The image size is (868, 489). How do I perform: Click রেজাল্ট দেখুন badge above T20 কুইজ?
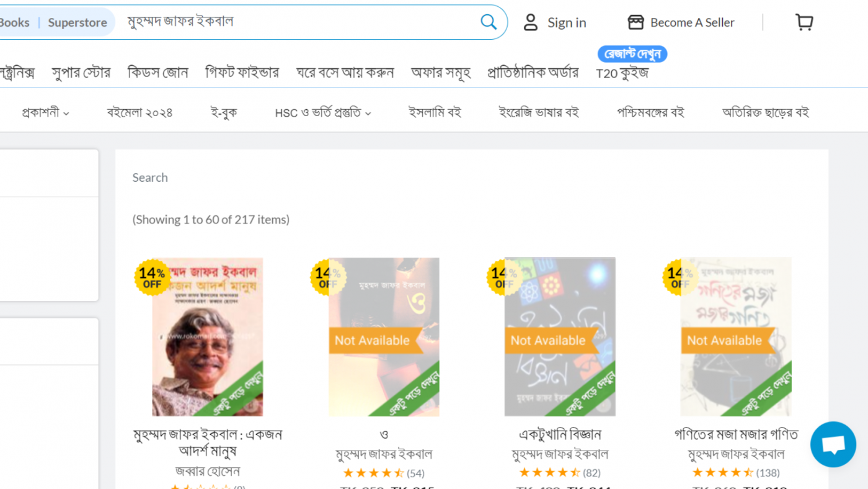tap(632, 54)
